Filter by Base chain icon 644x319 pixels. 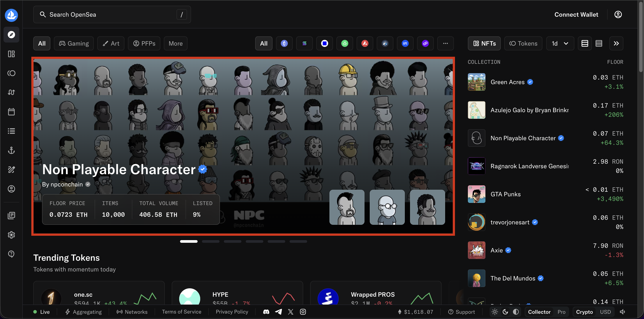324,44
